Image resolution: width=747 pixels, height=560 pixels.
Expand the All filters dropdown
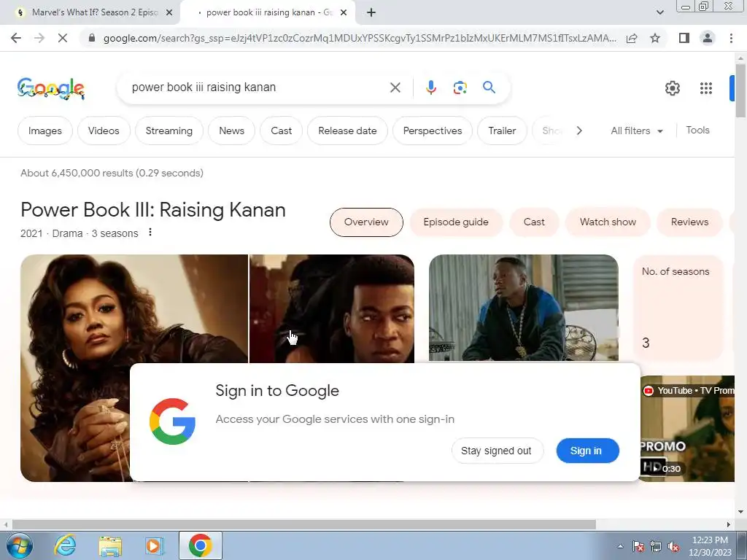[x=637, y=131]
